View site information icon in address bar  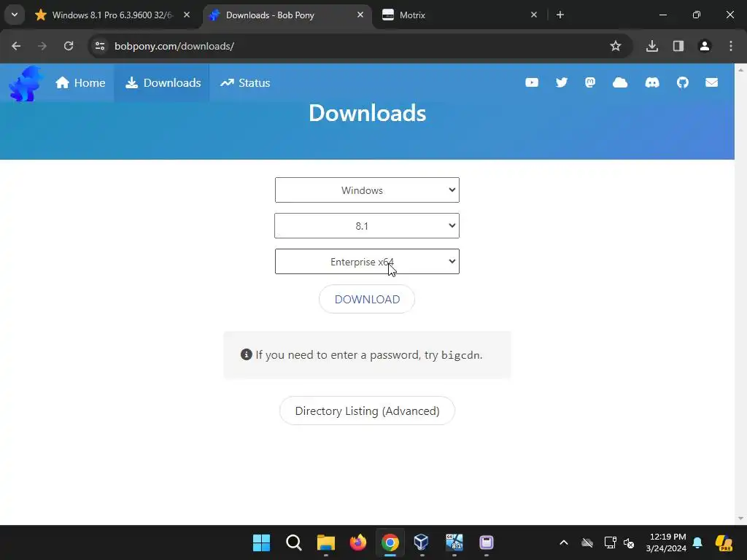point(100,46)
